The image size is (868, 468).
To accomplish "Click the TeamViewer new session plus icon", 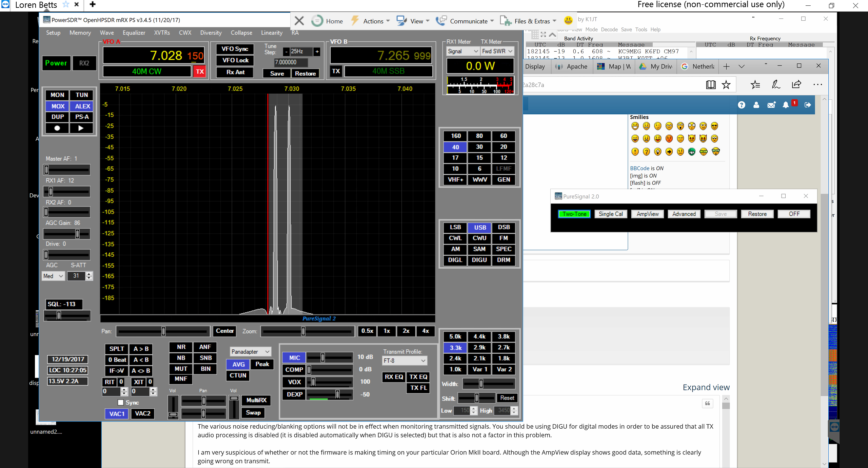I will point(92,4).
